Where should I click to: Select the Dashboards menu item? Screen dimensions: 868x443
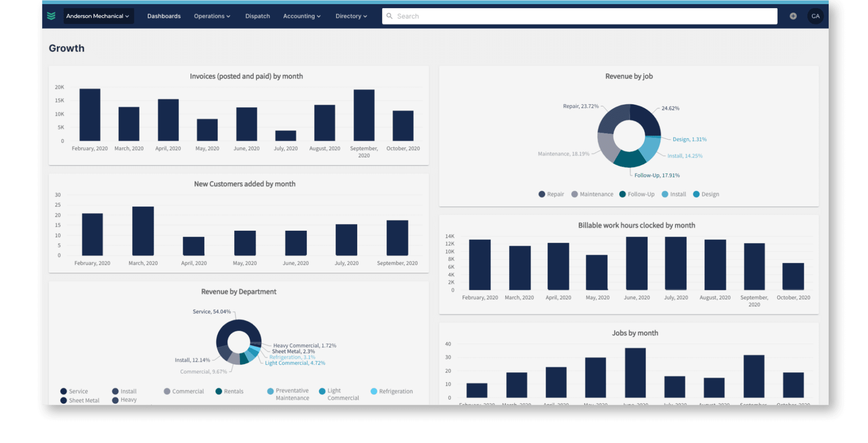coord(164,16)
